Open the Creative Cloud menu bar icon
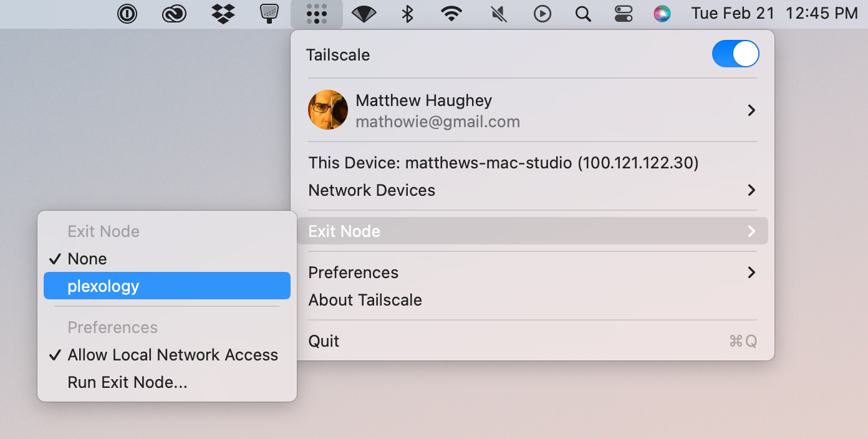 point(174,14)
